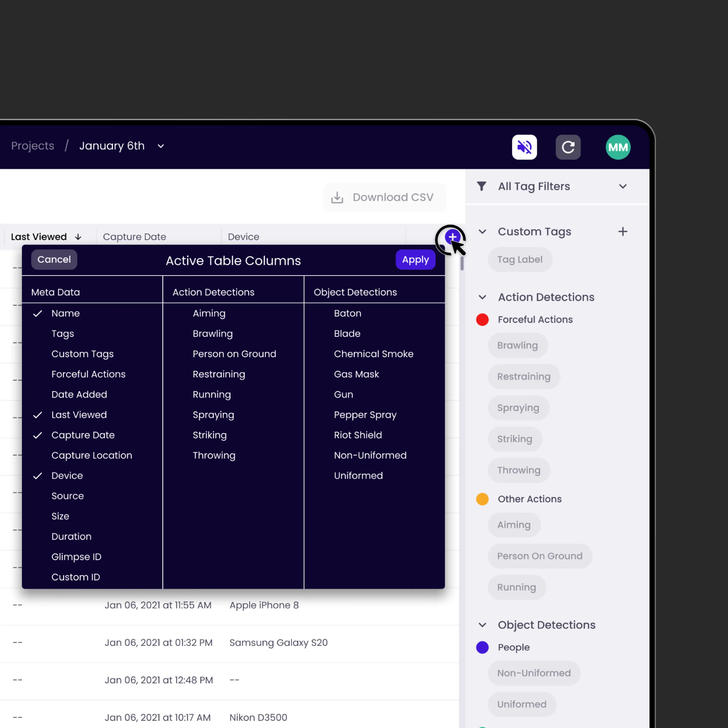The image size is (728, 728).
Task: Filter by Aiming tag chip
Action: coord(514,525)
